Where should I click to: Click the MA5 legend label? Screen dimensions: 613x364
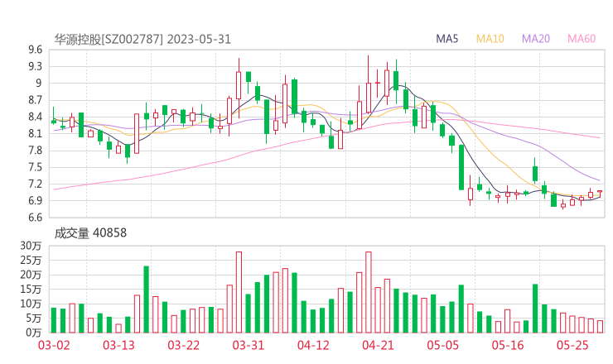click(x=446, y=39)
